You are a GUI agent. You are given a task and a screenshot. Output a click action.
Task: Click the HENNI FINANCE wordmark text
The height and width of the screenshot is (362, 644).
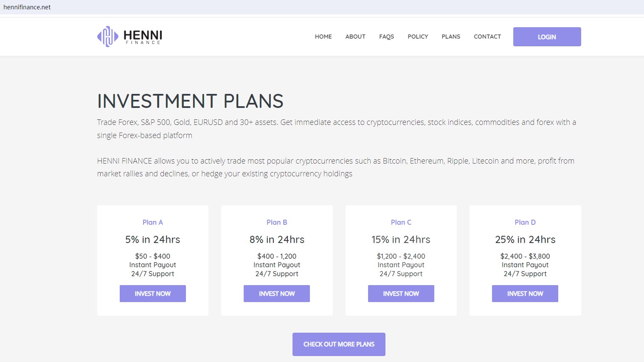[143, 37]
